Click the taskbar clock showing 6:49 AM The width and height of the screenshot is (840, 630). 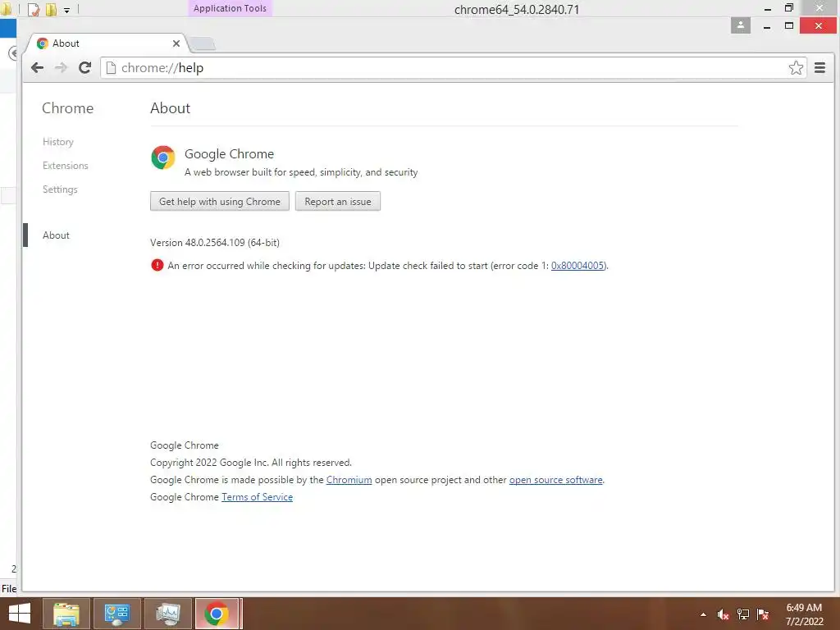pos(804,614)
